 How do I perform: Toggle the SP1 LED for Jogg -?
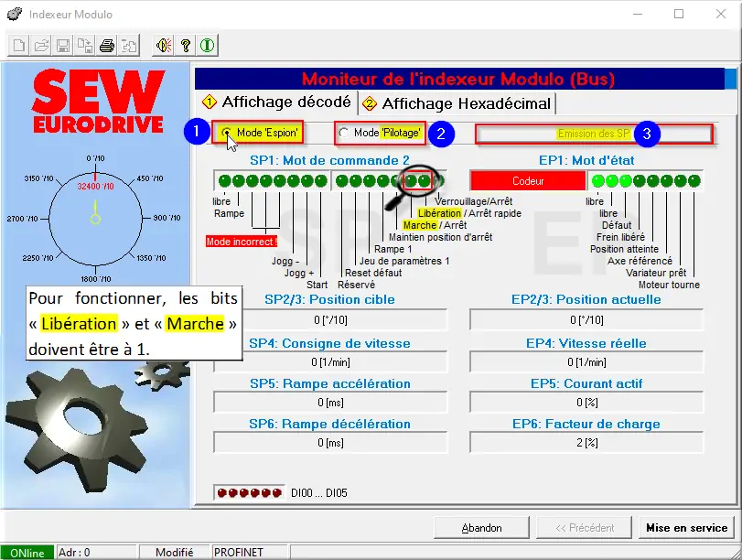(x=294, y=181)
